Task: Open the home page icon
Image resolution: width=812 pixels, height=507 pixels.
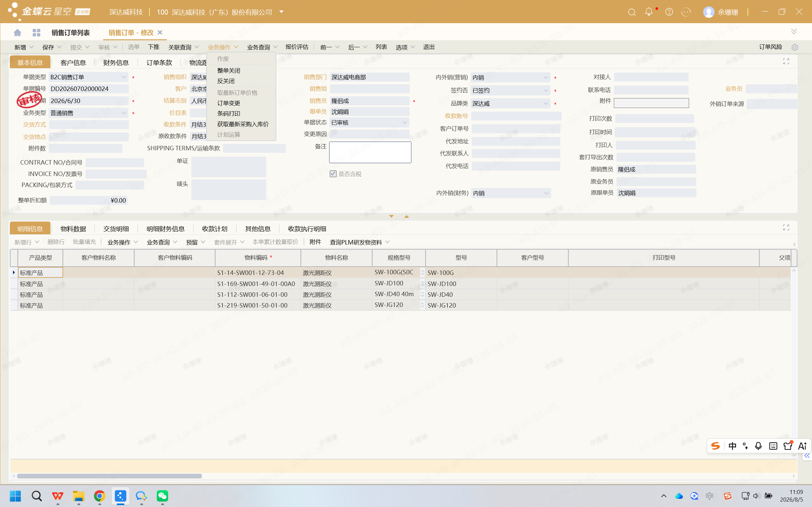Action: (17, 33)
